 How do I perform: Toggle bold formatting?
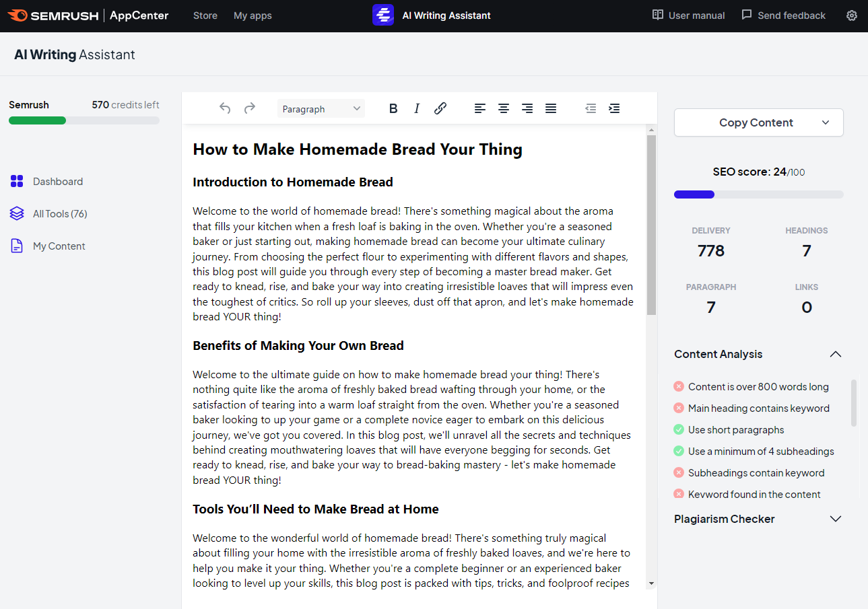pos(393,108)
